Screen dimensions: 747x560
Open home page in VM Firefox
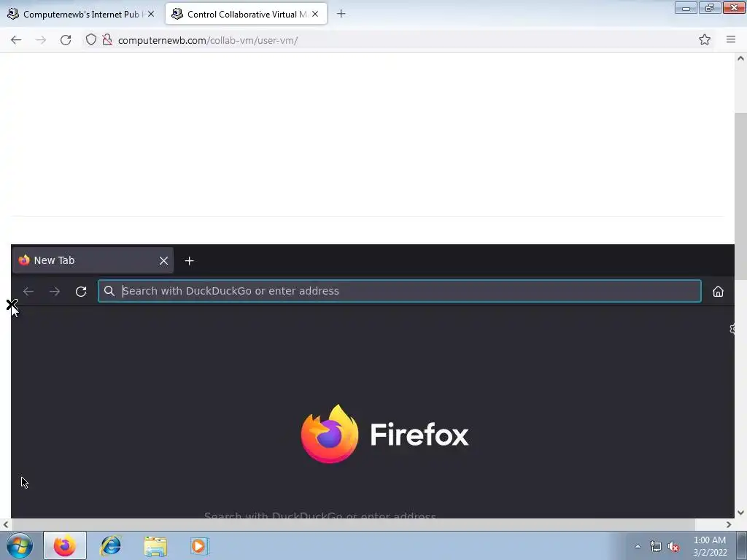[x=718, y=292]
